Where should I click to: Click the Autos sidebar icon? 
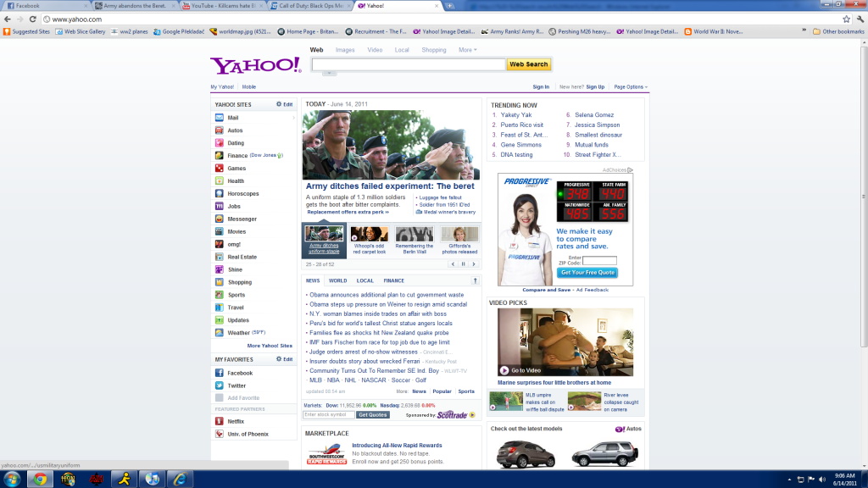coord(220,130)
